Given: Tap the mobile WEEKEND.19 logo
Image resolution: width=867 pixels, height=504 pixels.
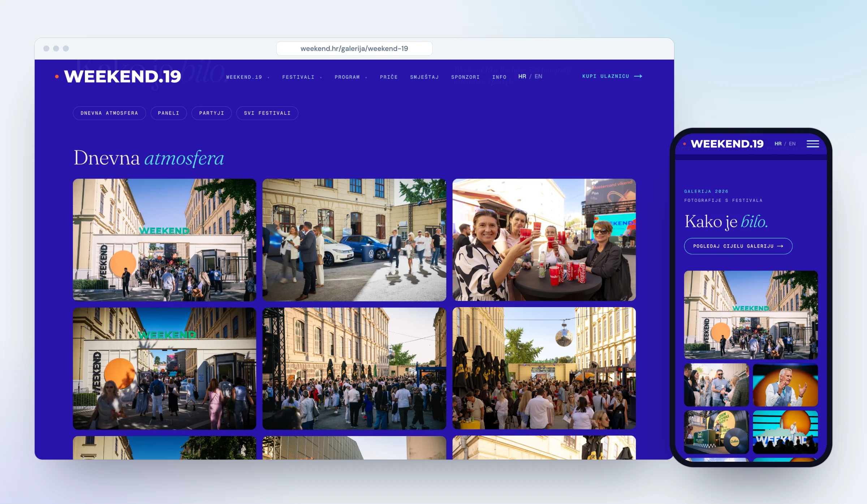Looking at the screenshot, I should pos(727,144).
